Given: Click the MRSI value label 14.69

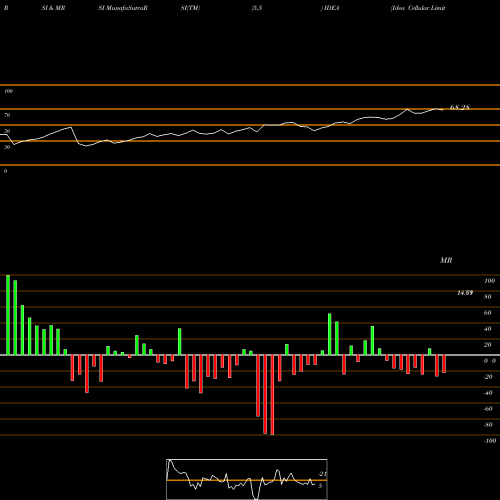Looking at the screenshot, I should 465,293.
